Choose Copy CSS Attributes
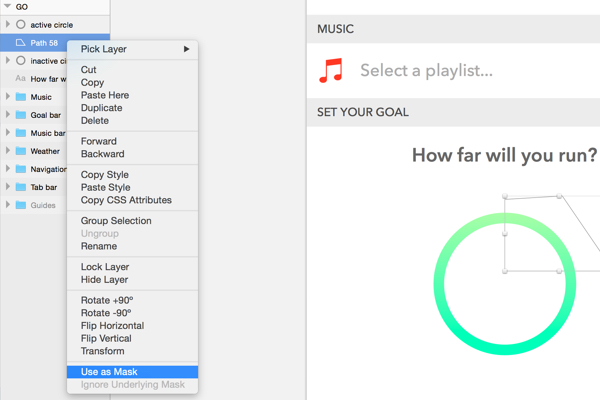This screenshot has height=400, width=600. 132,200
